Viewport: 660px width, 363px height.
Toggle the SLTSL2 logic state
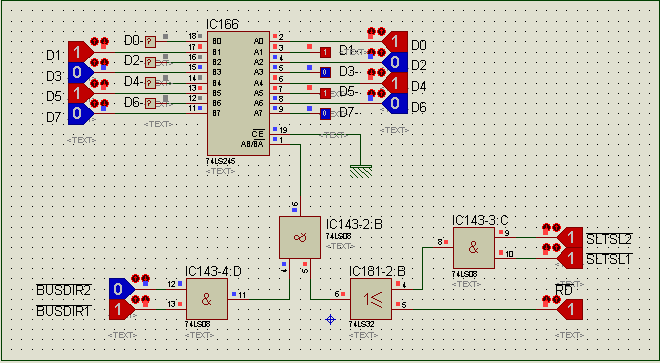coord(570,238)
